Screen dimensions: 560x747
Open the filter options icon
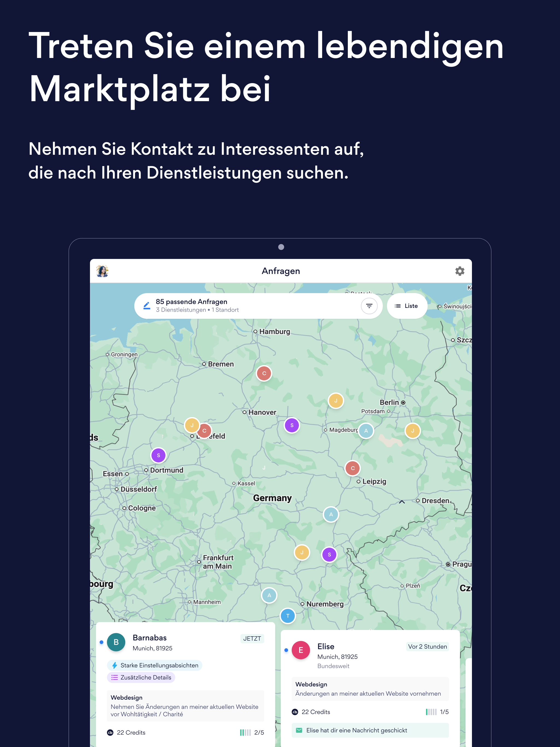click(369, 306)
